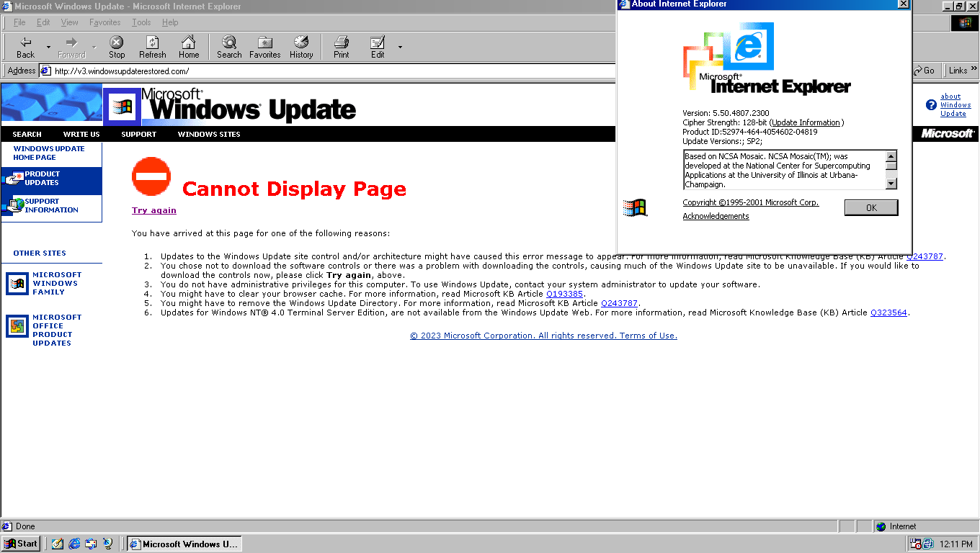Open the View menu
The height and width of the screenshot is (553, 980).
tap(69, 22)
